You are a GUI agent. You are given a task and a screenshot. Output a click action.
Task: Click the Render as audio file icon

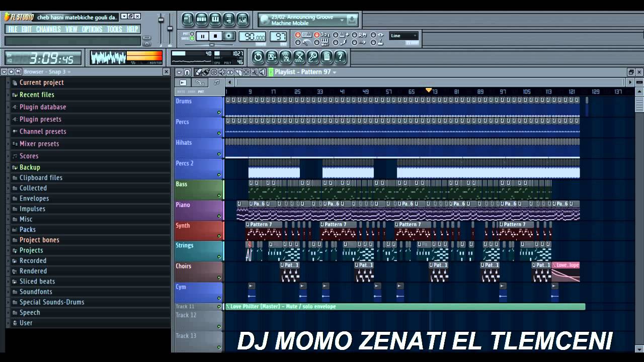[285, 57]
